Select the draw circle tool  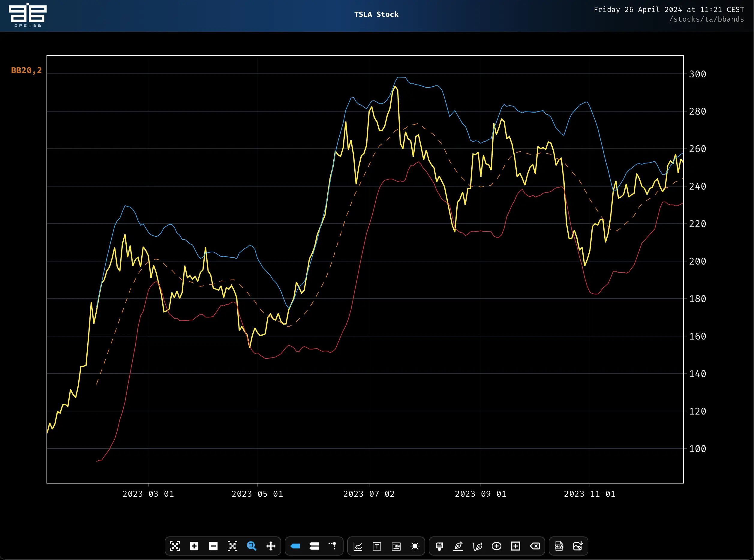(x=496, y=546)
